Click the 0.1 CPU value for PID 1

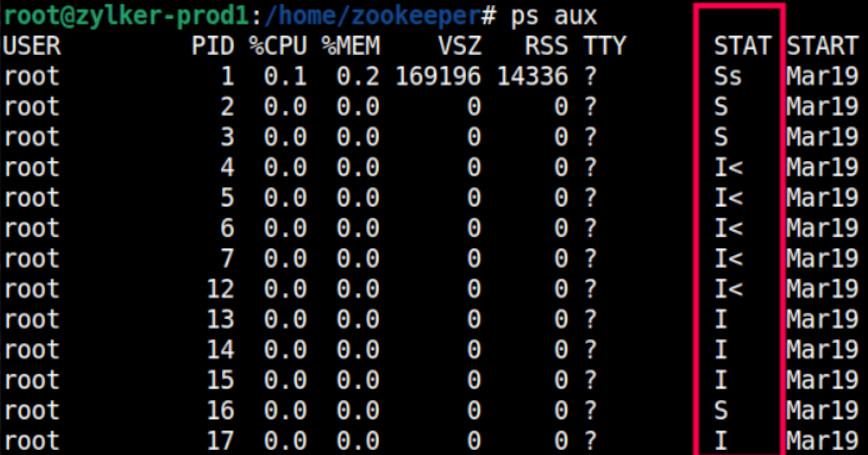(285, 76)
